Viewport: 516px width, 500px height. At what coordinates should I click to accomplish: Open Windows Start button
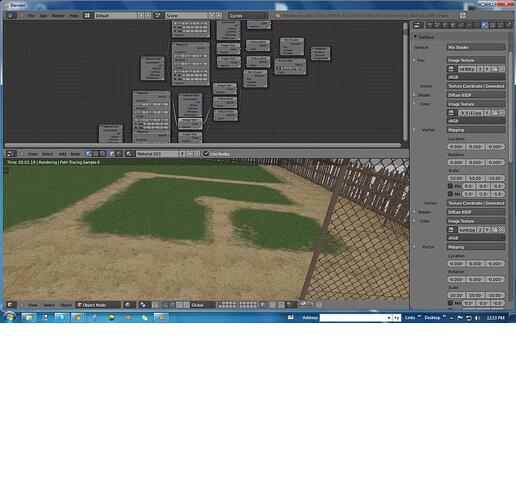tap(9, 317)
